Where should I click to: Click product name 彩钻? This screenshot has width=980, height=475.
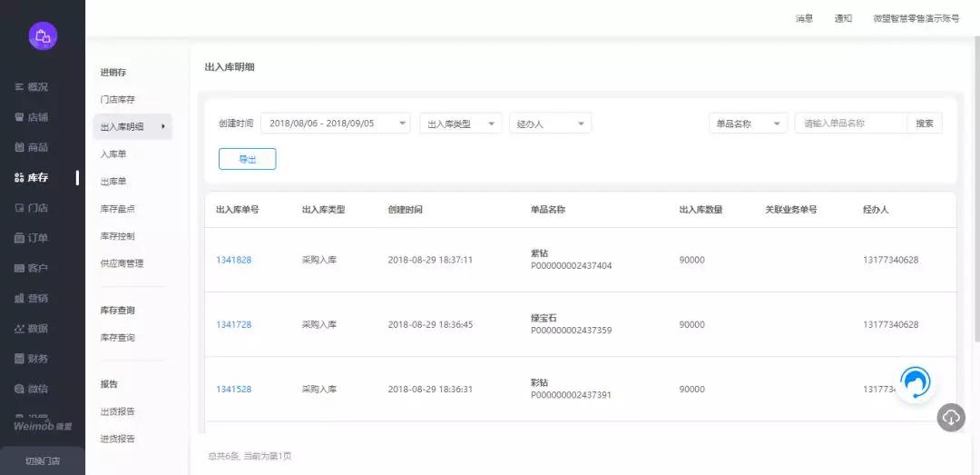539,382
